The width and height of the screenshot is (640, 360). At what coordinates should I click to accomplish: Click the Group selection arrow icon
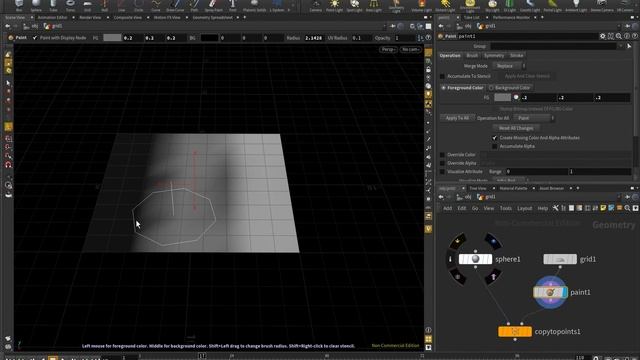click(629, 47)
